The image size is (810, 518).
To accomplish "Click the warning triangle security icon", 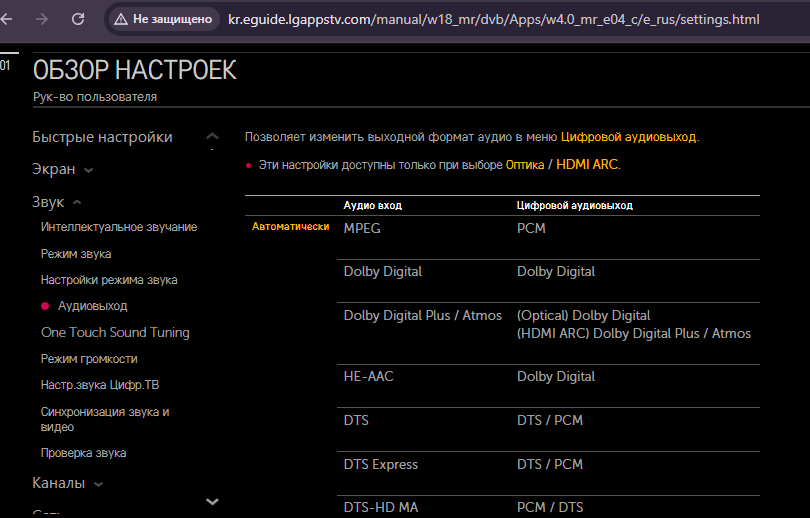I will (x=121, y=19).
